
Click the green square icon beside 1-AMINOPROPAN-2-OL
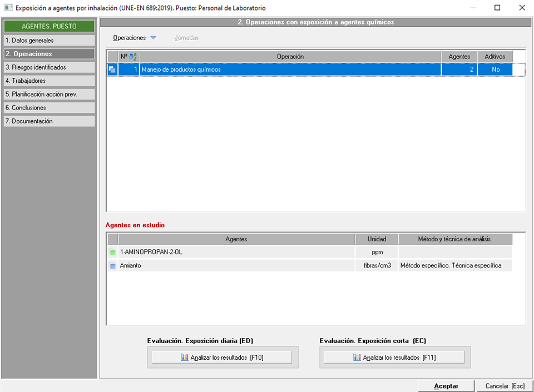coord(113,252)
